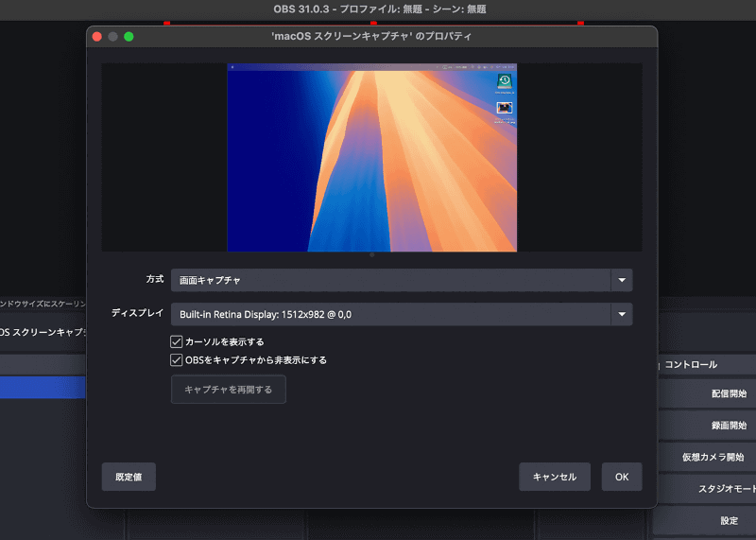Viewport: 756px width, 540px height.
Task: Click the screen capture preview image
Action: click(x=371, y=158)
